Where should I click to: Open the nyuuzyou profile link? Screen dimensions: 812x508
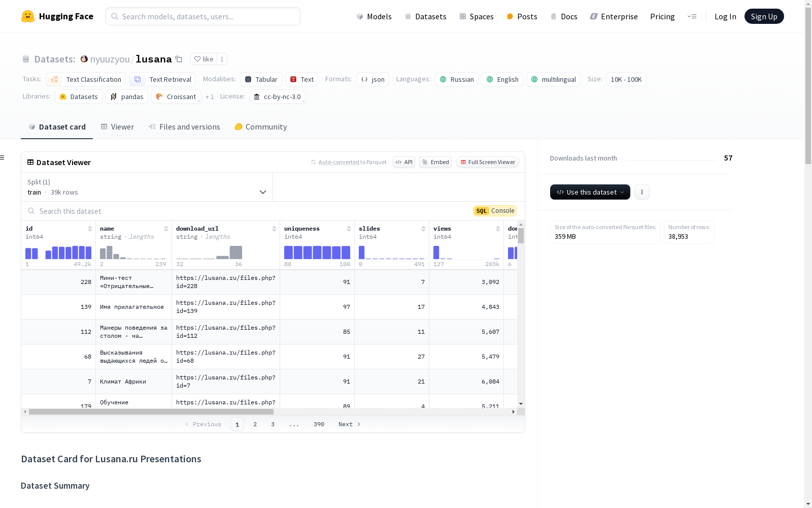click(x=110, y=59)
